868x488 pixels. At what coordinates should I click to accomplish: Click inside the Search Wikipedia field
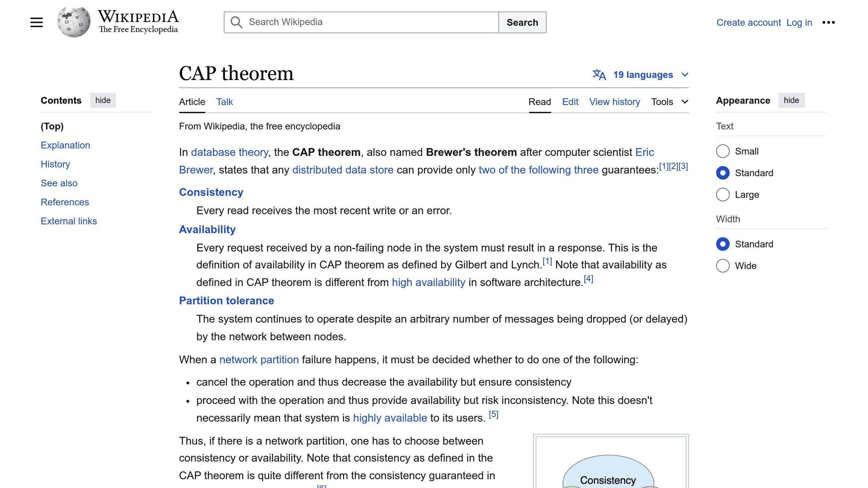(361, 22)
